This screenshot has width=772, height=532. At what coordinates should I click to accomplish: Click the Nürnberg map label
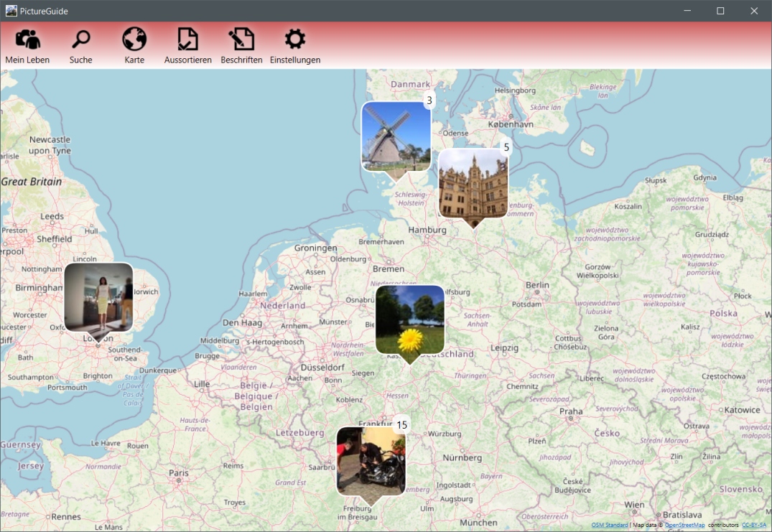(x=462, y=457)
